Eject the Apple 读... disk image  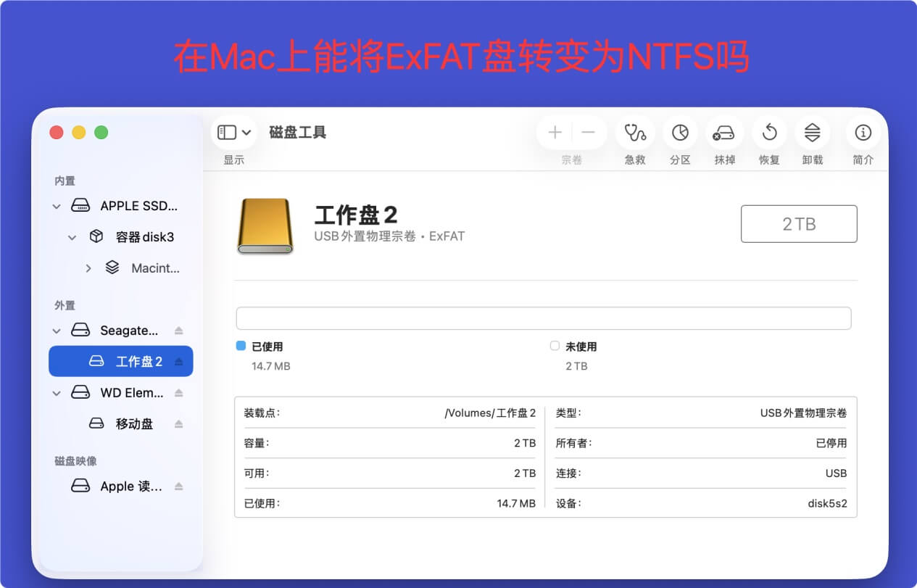click(x=178, y=486)
